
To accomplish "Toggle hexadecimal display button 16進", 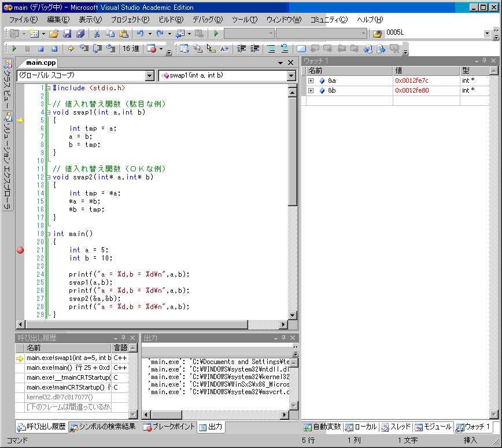I will click(131, 49).
